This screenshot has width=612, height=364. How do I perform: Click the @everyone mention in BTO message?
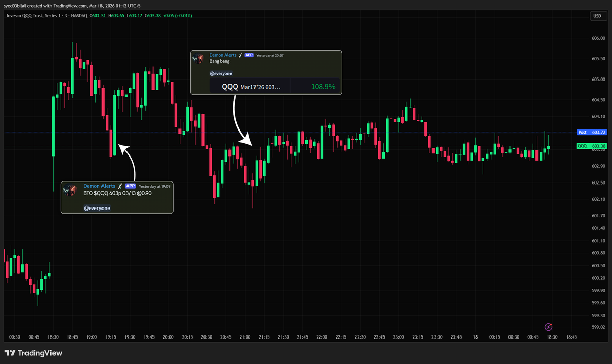(97, 208)
